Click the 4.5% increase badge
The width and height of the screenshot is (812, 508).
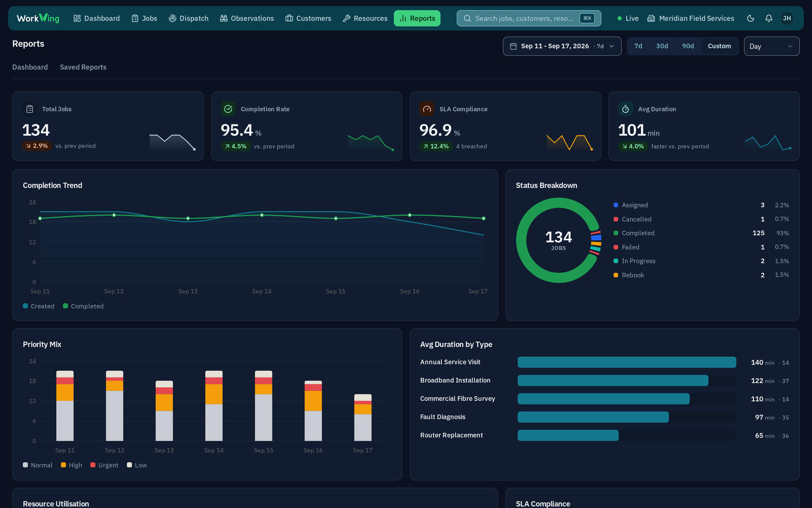[235, 146]
